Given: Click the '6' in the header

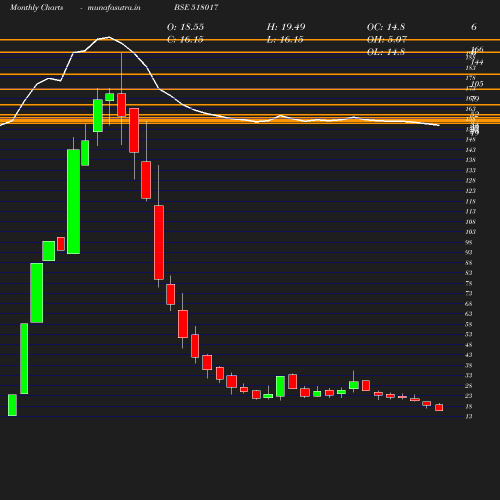Looking at the screenshot, I should pyautogui.click(x=474, y=27).
